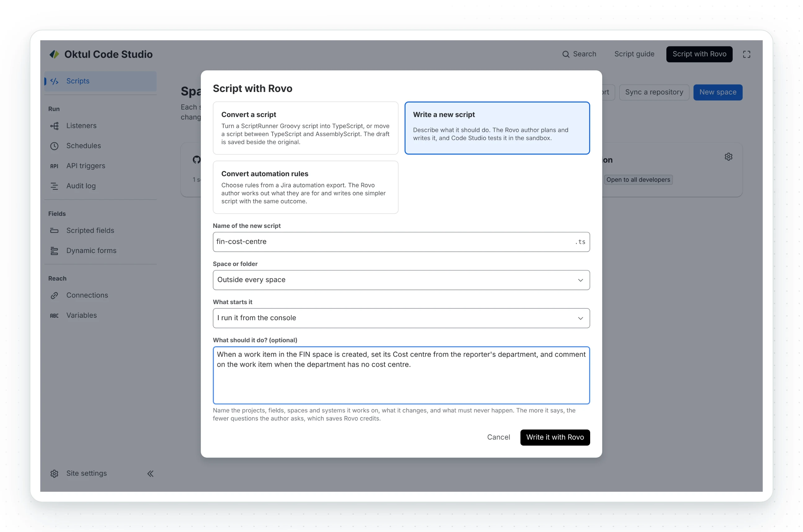Click the Dynamic forms icon

[54, 251]
